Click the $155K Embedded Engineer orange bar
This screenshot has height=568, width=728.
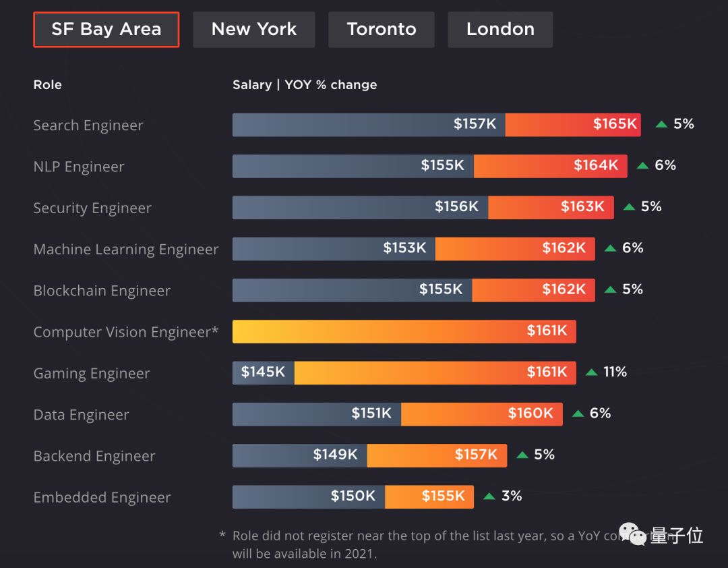429,496
